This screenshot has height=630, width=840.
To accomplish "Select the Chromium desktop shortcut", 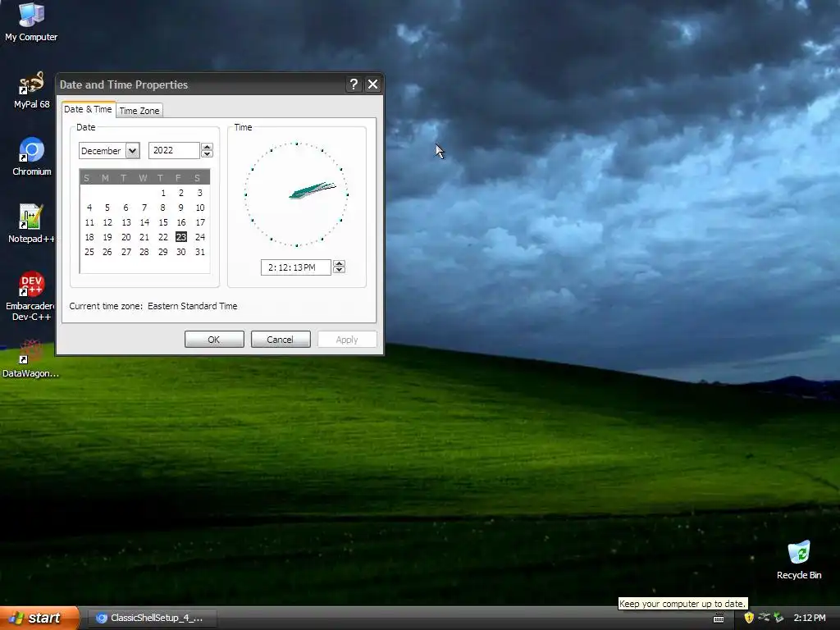I will (31, 157).
